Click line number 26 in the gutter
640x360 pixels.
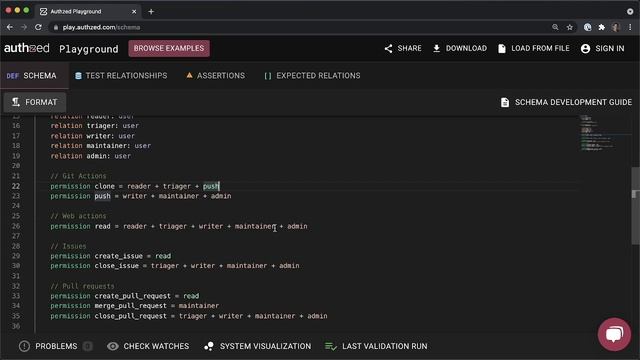[x=16, y=226]
